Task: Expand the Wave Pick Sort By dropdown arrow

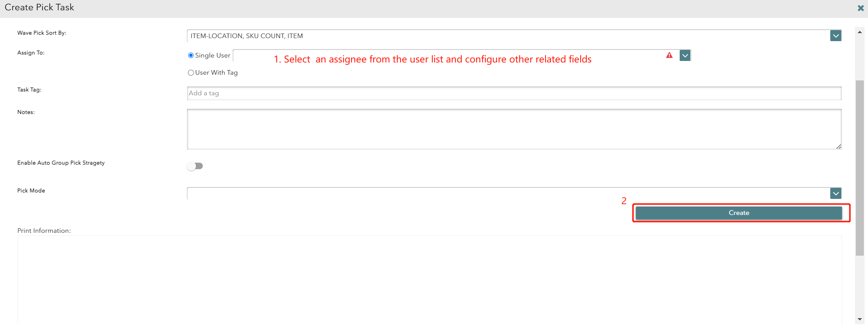Action: 836,36
